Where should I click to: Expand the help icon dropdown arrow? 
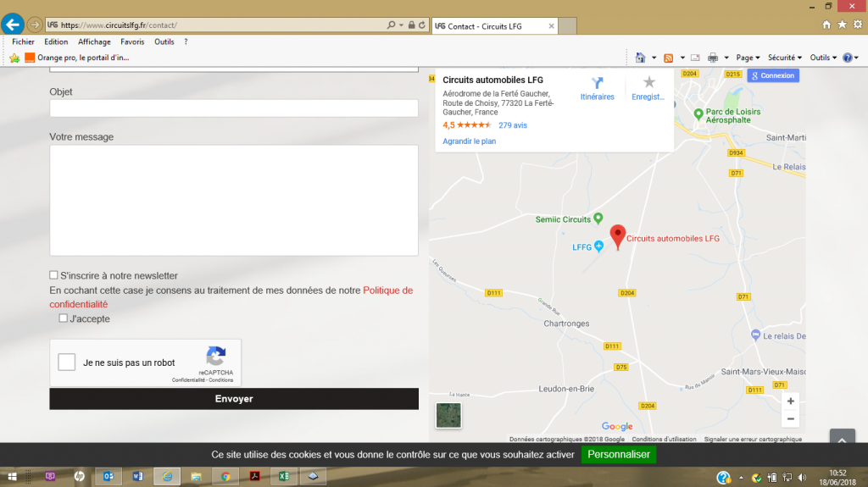click(856, 58)
